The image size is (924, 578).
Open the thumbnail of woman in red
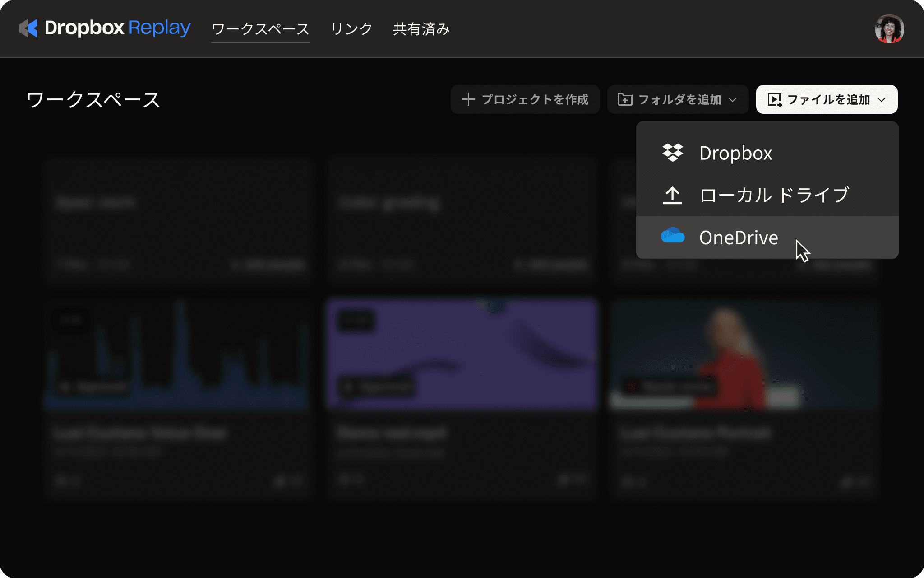click(744, 354)
